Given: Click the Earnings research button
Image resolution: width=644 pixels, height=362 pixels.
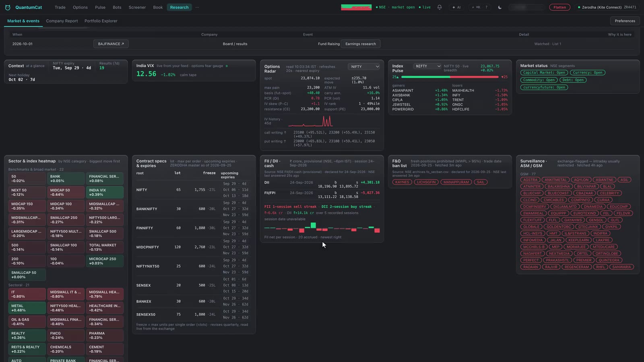Looking at the screenshot, I should [x=361, y=44].
